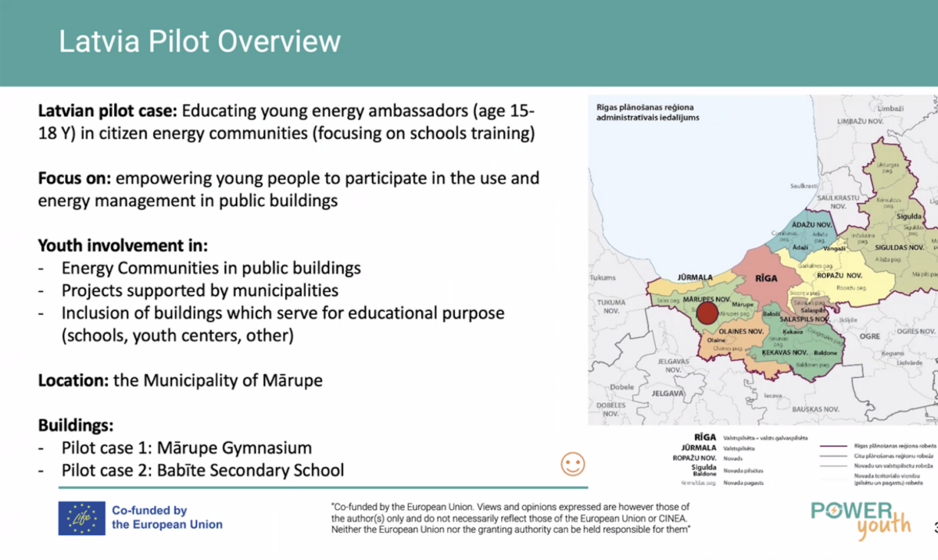Click the POWER youth logo
938x560 pixels.
[861, 518]
